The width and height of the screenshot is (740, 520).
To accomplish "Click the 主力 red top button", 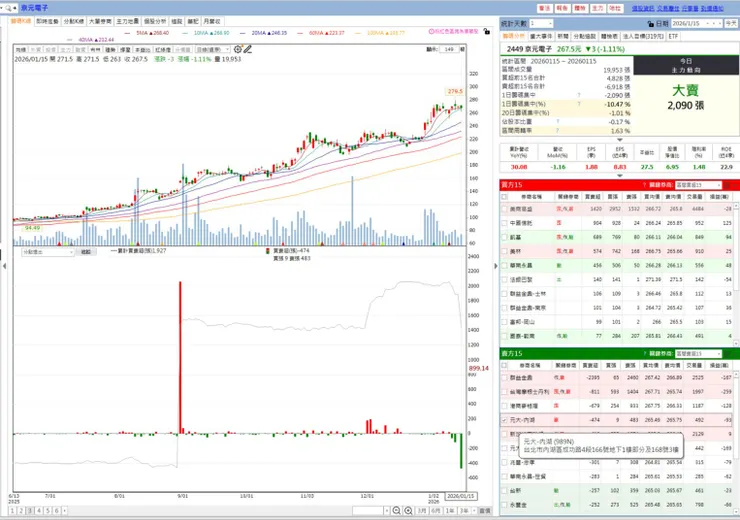I will (597, 8).
